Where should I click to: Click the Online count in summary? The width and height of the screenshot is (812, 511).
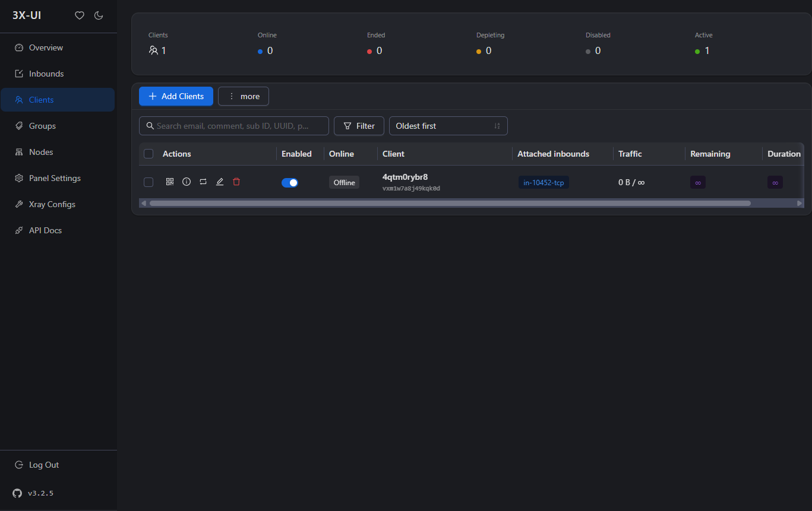(x=270, y=50)
